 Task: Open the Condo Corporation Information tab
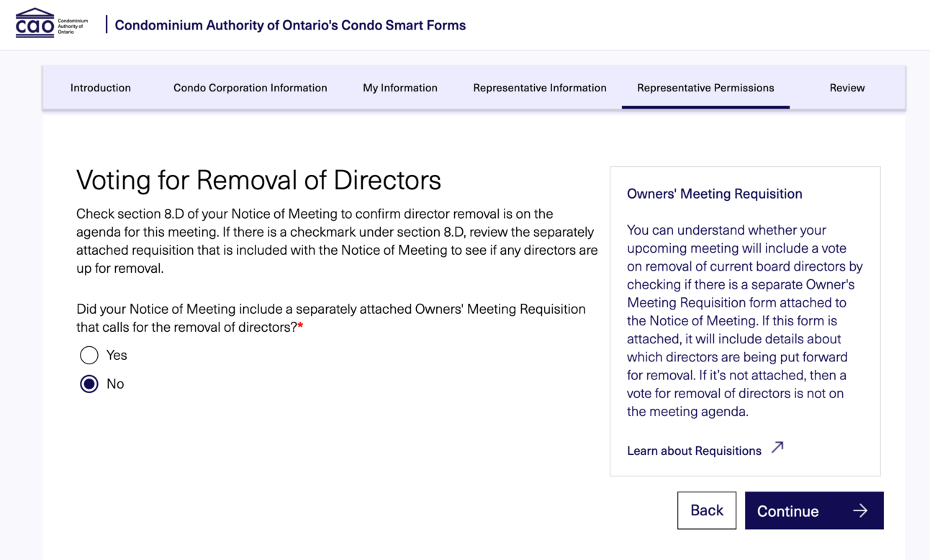(250, 88)
